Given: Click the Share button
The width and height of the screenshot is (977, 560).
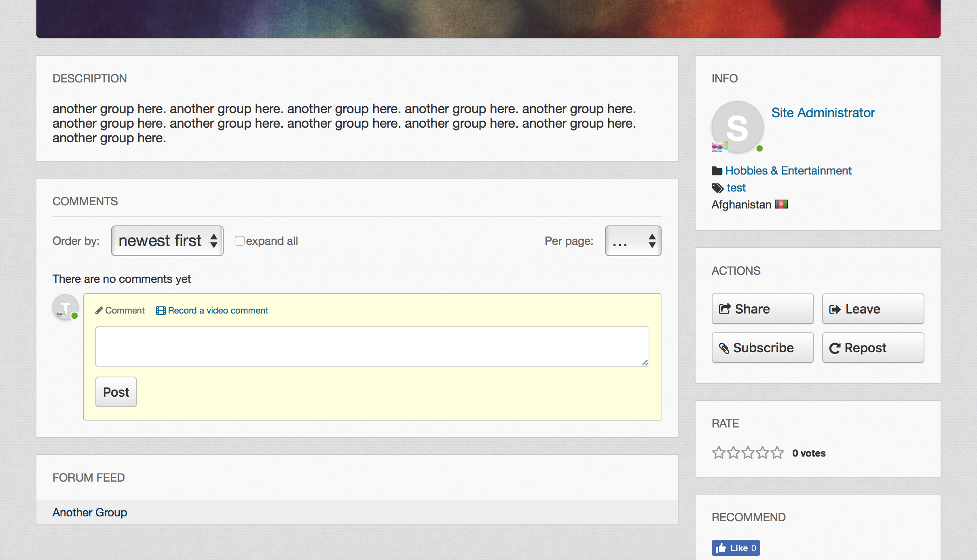Looking at the screenshot, I should [762, 309].
